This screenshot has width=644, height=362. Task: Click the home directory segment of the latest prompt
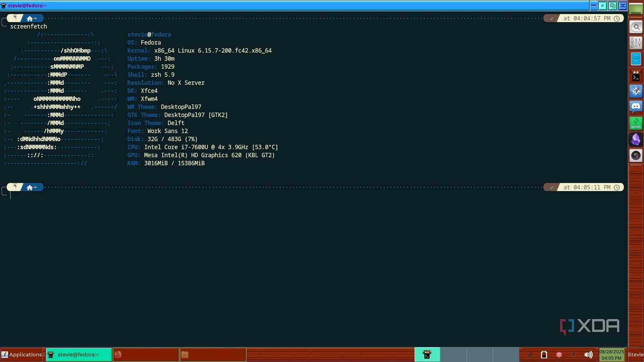[x=32, y=187]
